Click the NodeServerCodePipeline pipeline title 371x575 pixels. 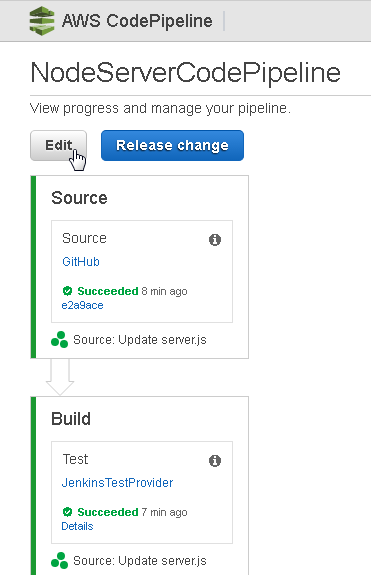(186, 73)
